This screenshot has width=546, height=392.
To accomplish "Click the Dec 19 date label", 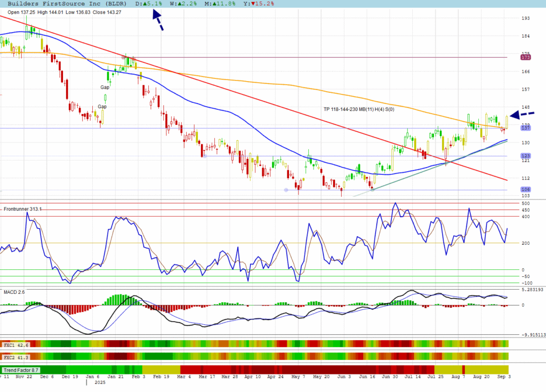I will [70, 377].
